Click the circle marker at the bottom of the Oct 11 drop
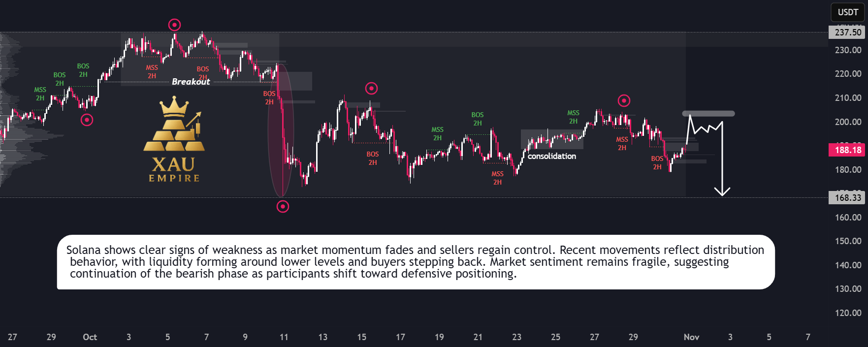 [x=283, y=207]
